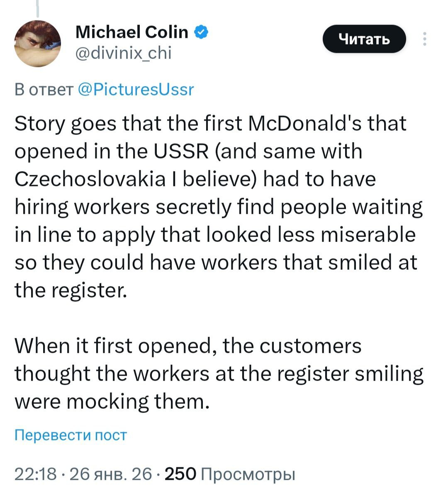Image resolution: width=448 pixels, height=498 pixels.
Task: Click the thread connector line above avatar
Action: pyautogui.click(x=37, y=9)
